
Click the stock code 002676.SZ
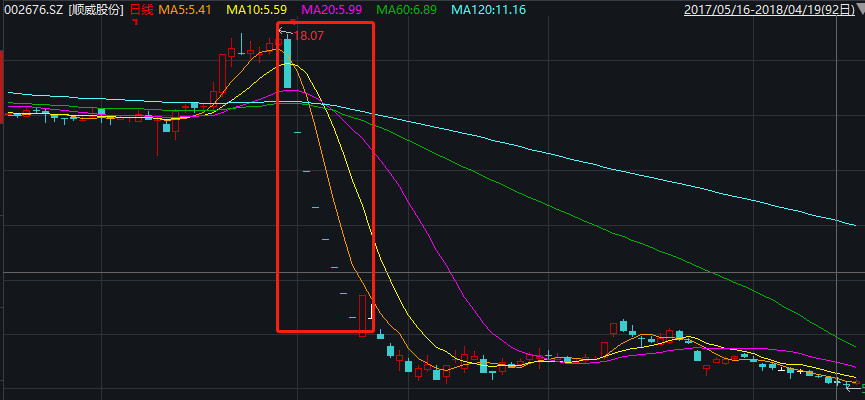coord(34,9)
